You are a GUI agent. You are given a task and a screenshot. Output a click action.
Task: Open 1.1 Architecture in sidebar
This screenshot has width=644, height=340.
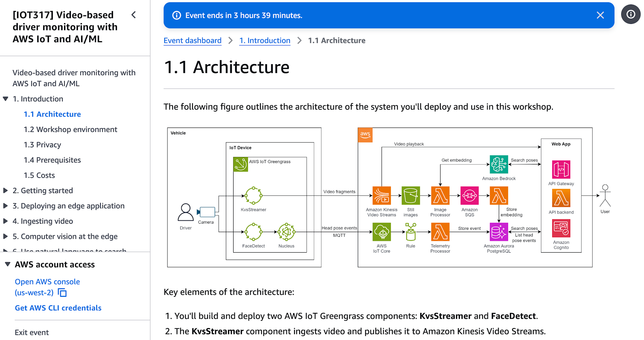pos(52,114)
